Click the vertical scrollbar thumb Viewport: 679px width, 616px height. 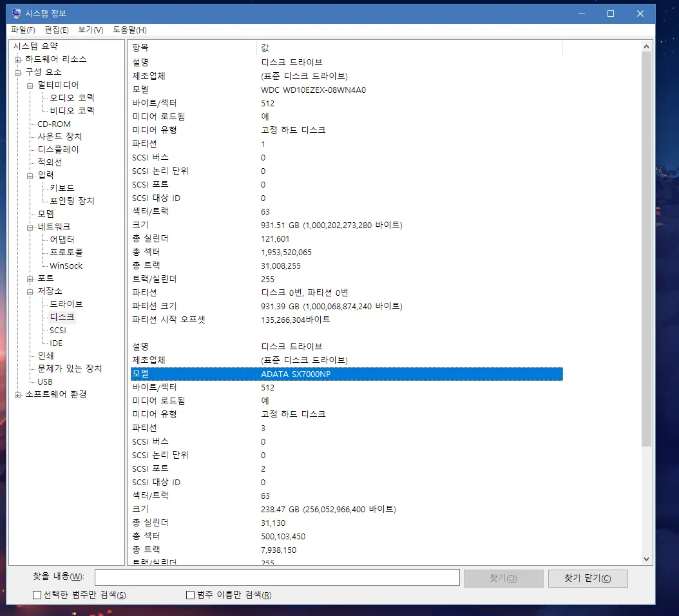646,249
